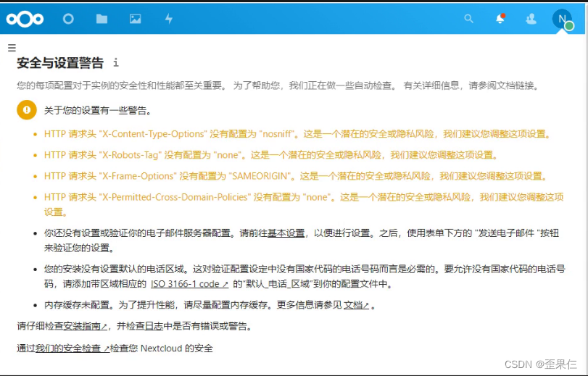Open the Contacts menu icon
Image resolution: width=588 pixels, height=376 pixels.
[531, 19]
